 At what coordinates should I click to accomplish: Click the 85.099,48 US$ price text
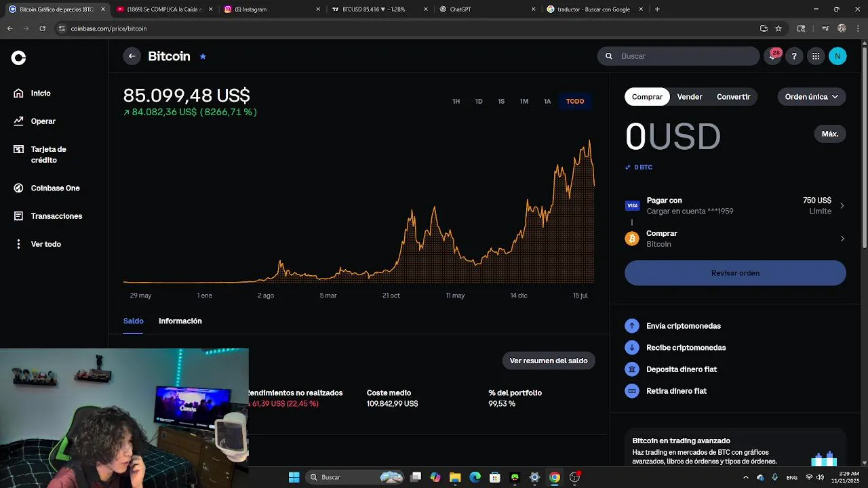[186, 96]
